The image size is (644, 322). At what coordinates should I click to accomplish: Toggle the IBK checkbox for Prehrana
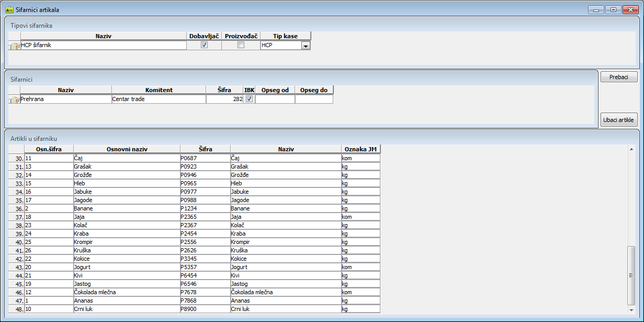(249, 98)
